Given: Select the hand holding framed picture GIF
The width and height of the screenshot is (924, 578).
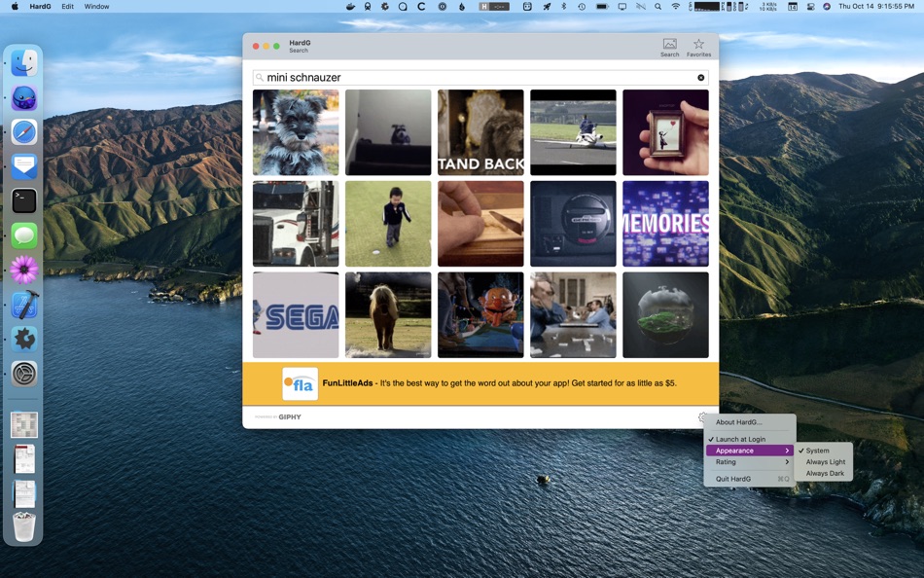Looking at the screenshot, I should click(x=665, y=132).
